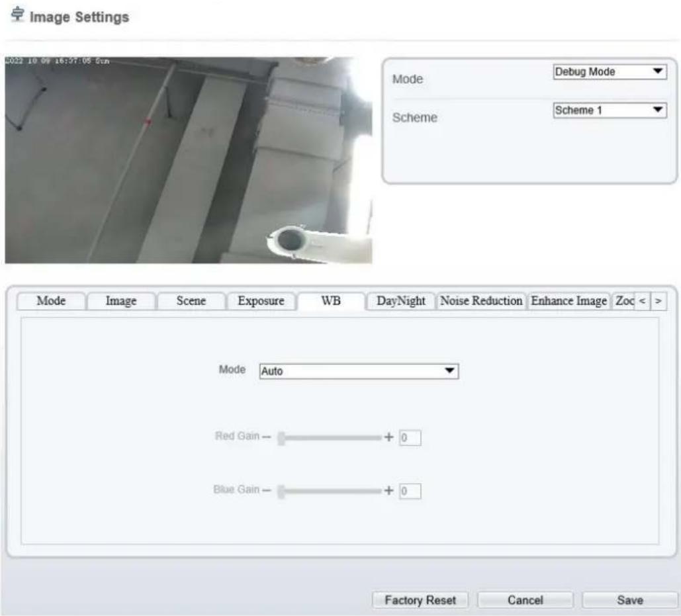The image size is (681, 616).
Task: Click the timestamp overlay on the preview
Action: [x=57, y=61]
